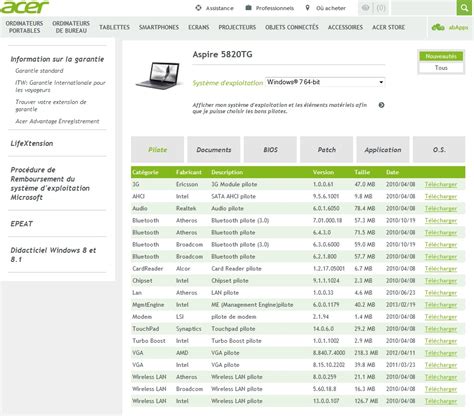
Task: Click the Date column header
Action: (x=392, y=172)
